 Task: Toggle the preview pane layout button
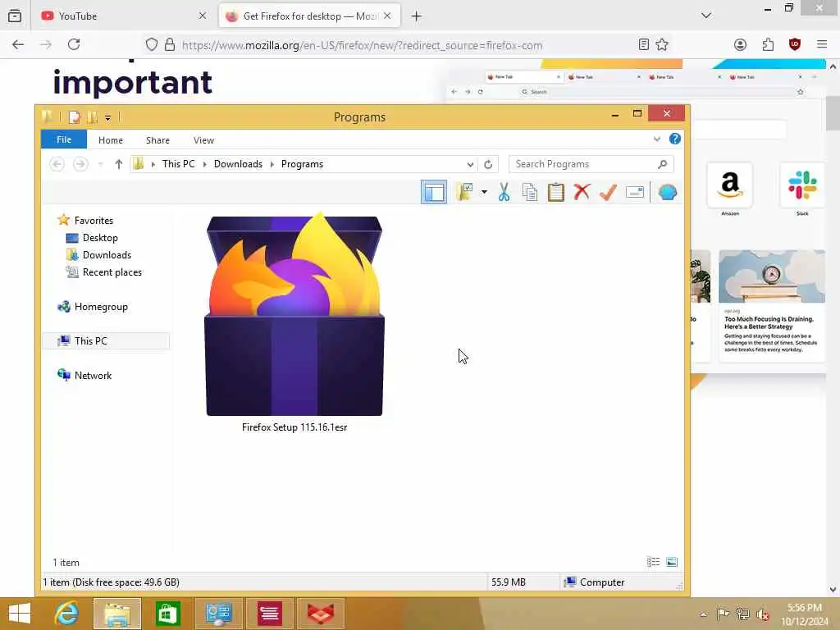pyautogui.click(x=434, y=192)
